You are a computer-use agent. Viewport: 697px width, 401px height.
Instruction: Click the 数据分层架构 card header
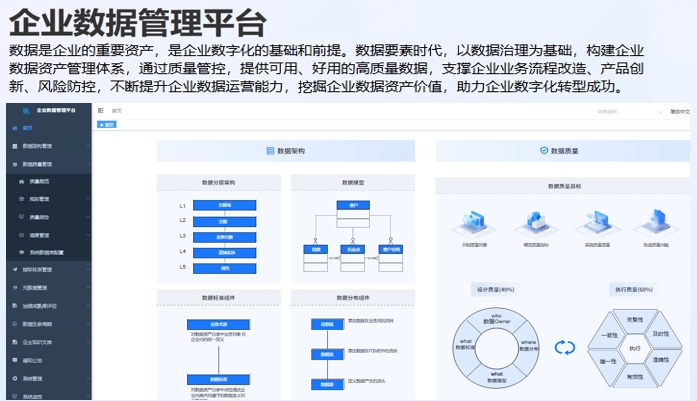[219, 182]
